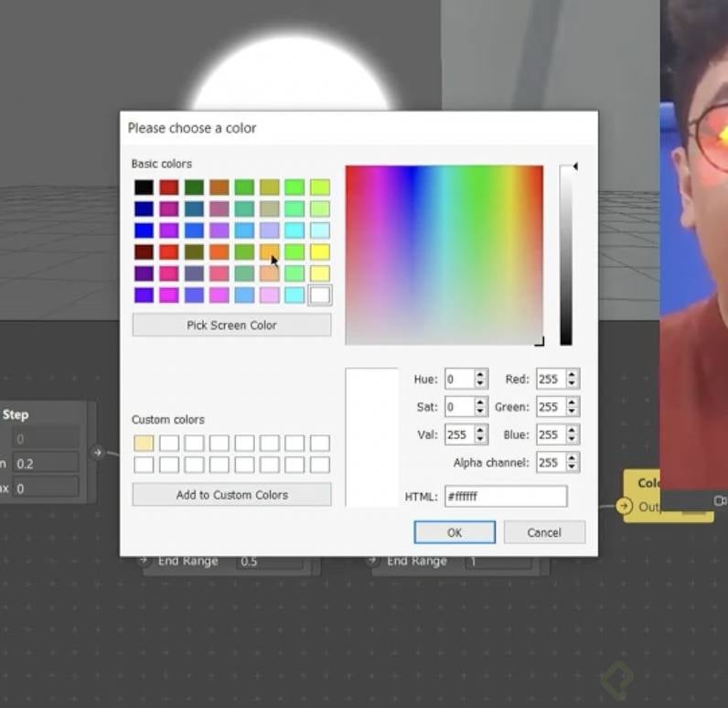The height and width of the screenshot is (708, 728).
Task: Decrease Val with the down arrow
Action: coord(480,440)
